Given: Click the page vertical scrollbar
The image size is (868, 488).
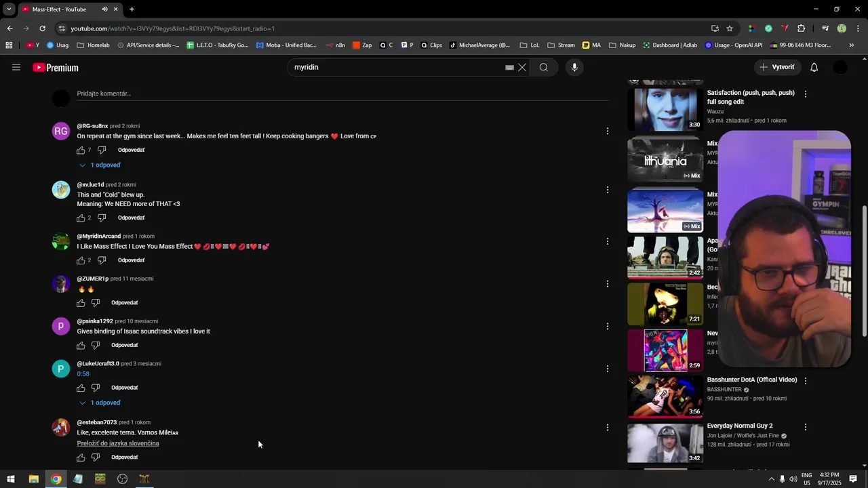Looking at the screenshot, I should 864,271.
